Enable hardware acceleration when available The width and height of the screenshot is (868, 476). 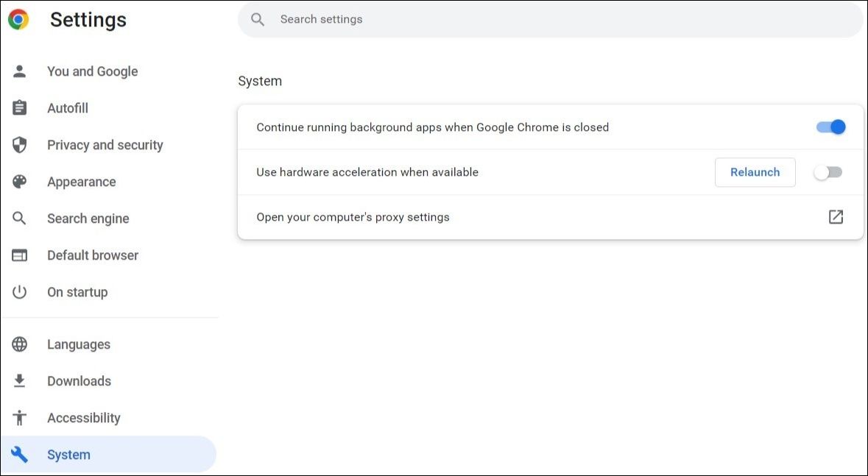click(829, 171)
